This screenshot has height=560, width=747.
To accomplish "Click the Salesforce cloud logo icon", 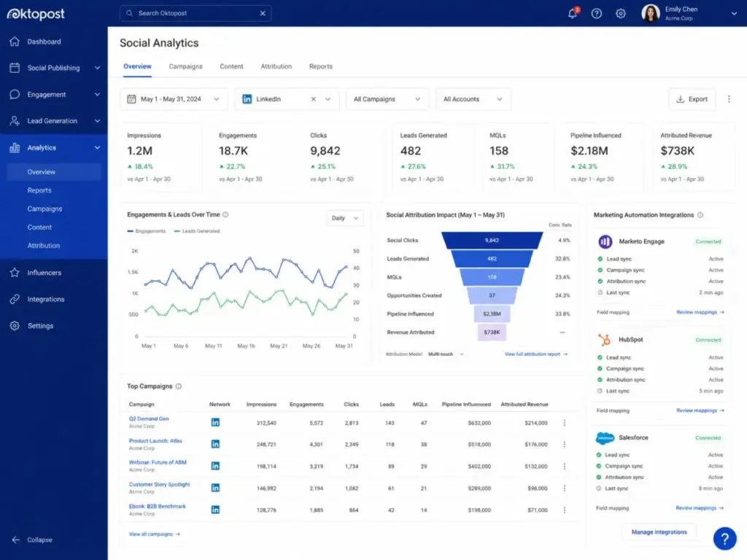I will pos(605,437).
